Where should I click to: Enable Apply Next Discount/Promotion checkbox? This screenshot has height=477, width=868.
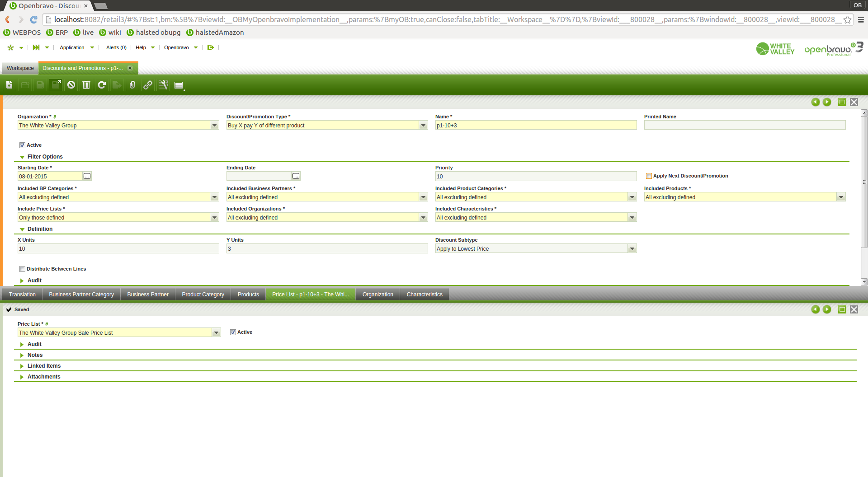649,176
